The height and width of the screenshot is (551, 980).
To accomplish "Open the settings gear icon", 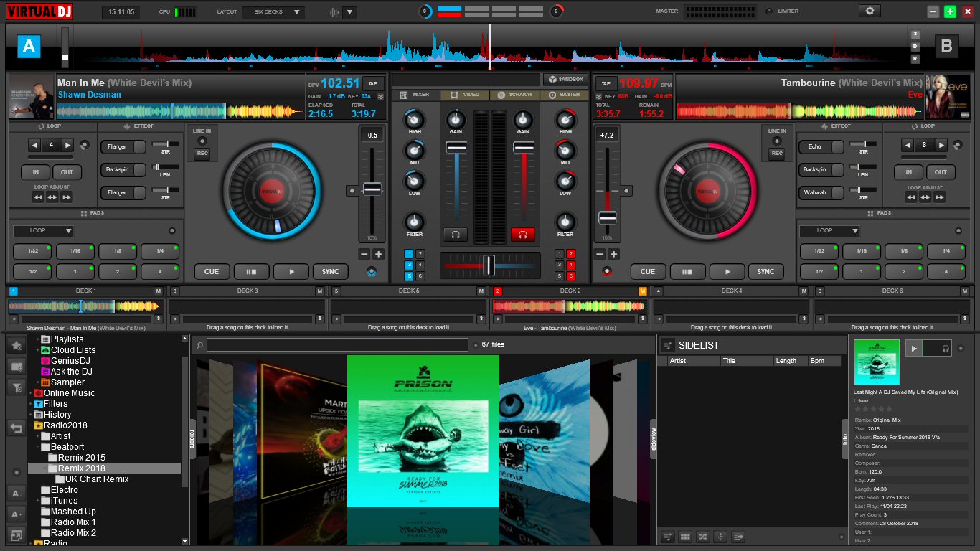I will pos(870,11).
